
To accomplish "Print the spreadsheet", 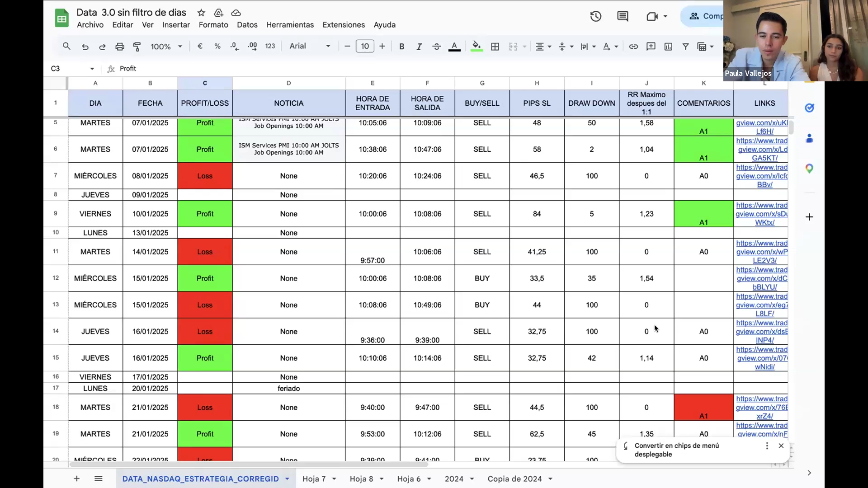I will click(x=119, y=47).
